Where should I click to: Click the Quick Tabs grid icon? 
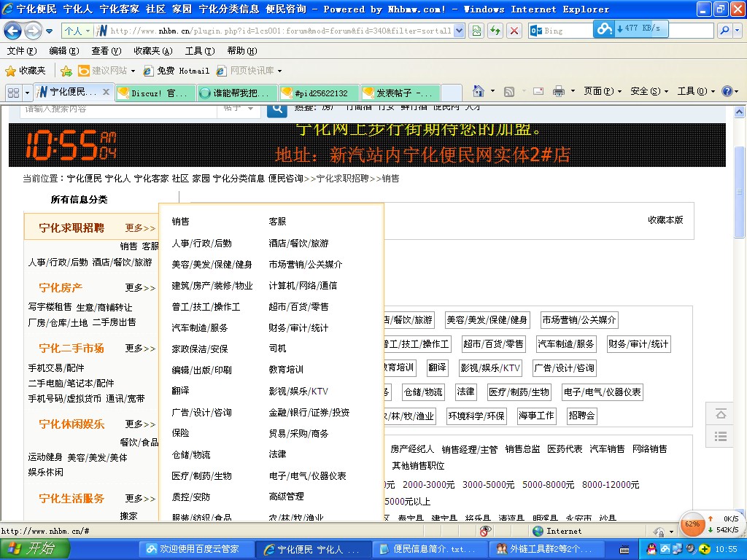[13, 92]
